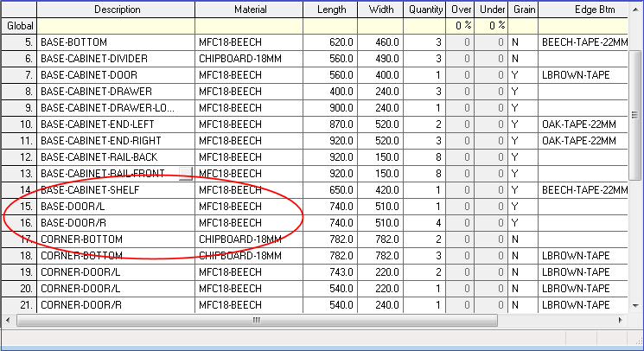The height and width of the screenshot is (351, 644).
Task: Select the Global row header
Action: coord(19,26)
